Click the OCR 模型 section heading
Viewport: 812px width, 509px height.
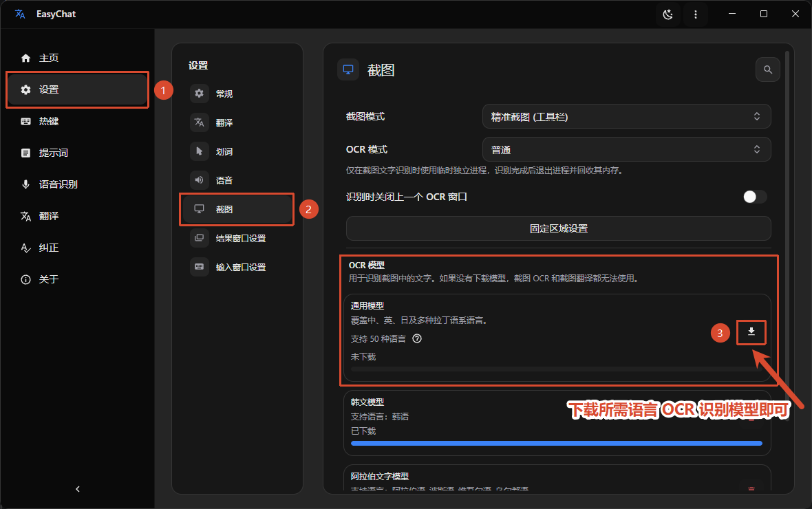pyautogui.click(x=367, y=265)
